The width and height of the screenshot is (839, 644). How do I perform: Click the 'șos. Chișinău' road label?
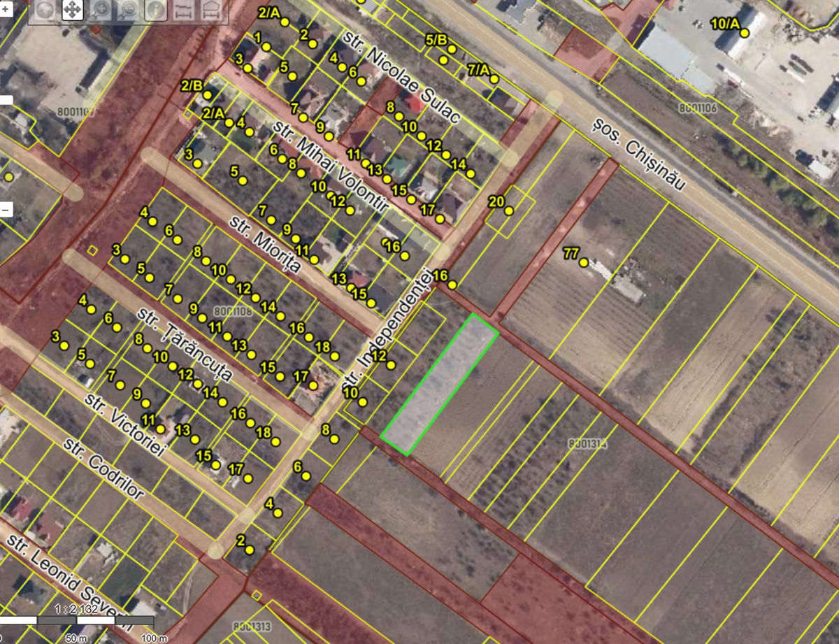click(640, 154)
